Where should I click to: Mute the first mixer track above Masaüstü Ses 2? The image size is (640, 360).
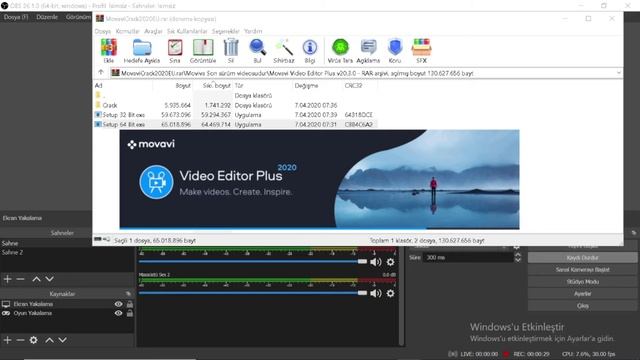pyautogui.click(x=376, y=262)
